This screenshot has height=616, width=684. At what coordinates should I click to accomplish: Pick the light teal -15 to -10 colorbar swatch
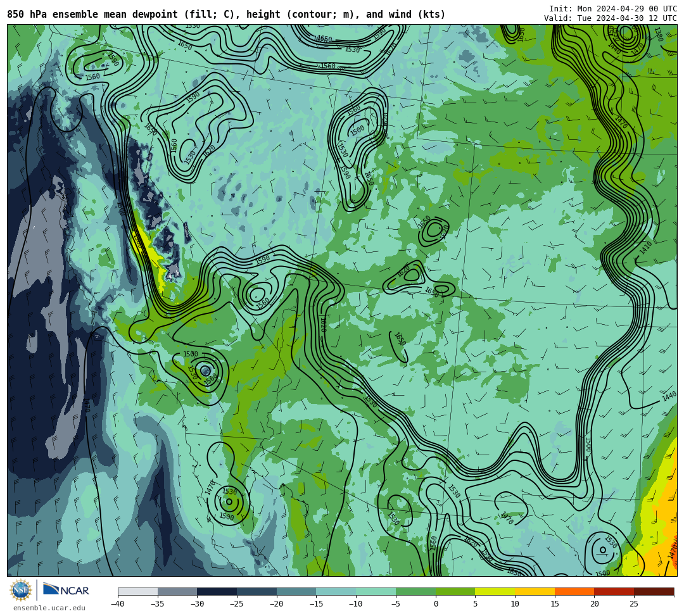click(x=336, y=591)
